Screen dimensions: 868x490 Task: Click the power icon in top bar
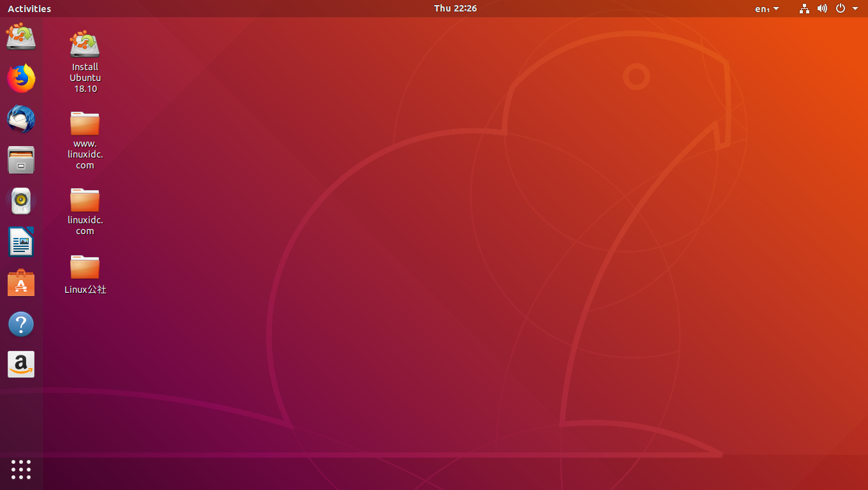click(840, 8)
